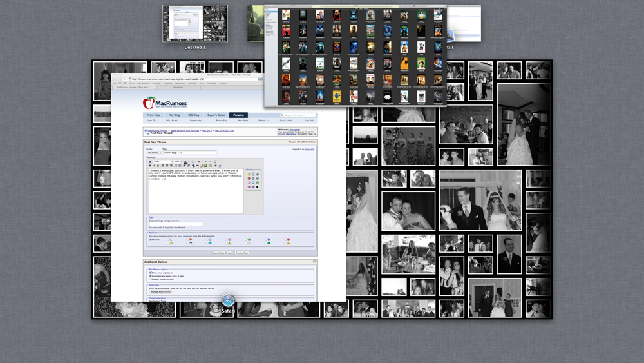Screen dimensions: 644x363
Task: Select the No icon radio button
Action: 150,240
